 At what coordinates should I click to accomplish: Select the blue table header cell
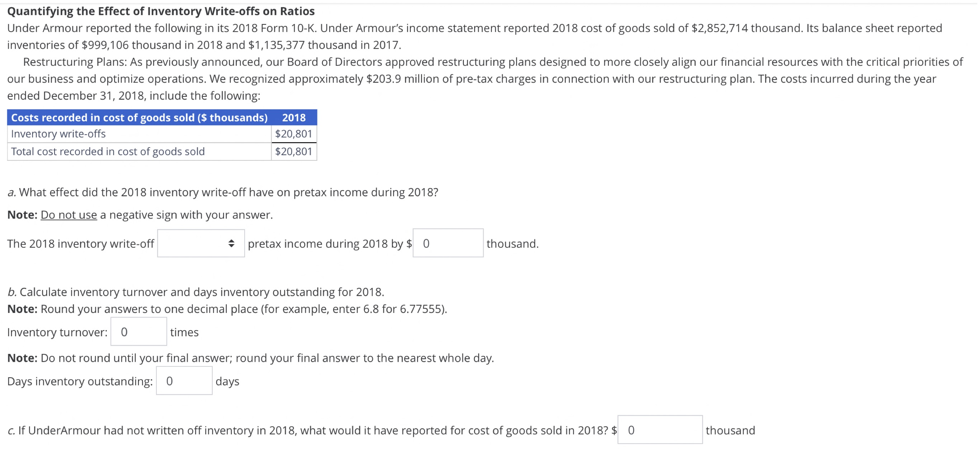pyautogui.click(x=139, y=118)
